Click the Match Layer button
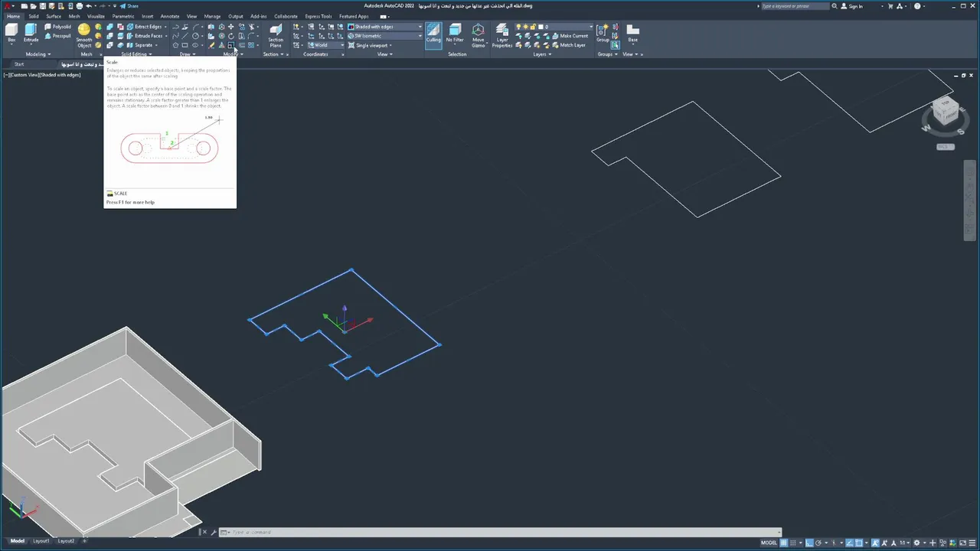The image size is (980, 551). (567, 45)
